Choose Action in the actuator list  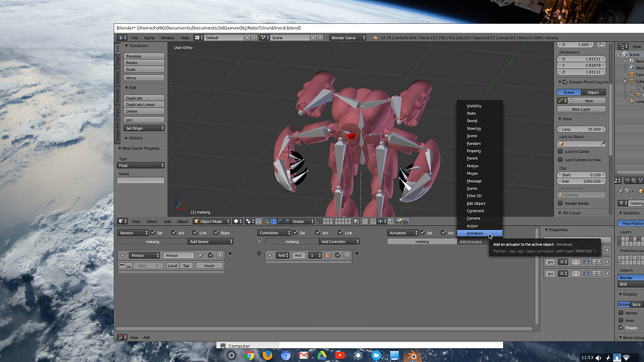tap(479, 226)
